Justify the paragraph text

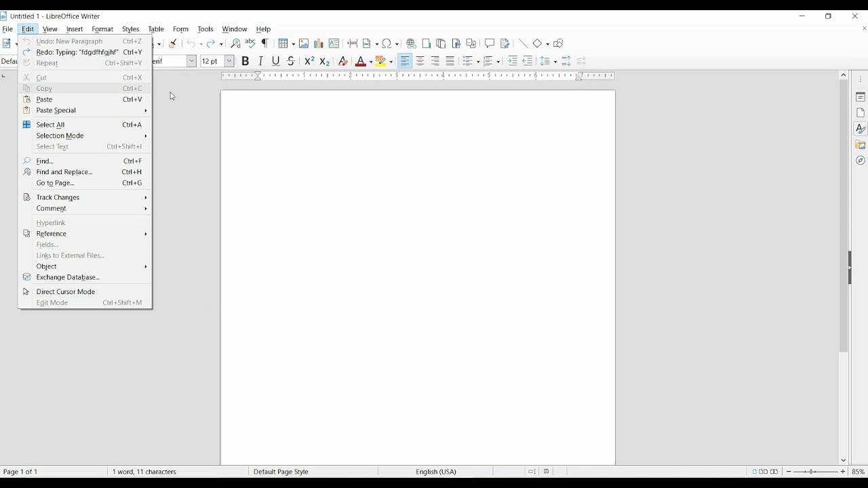[450, 61]
